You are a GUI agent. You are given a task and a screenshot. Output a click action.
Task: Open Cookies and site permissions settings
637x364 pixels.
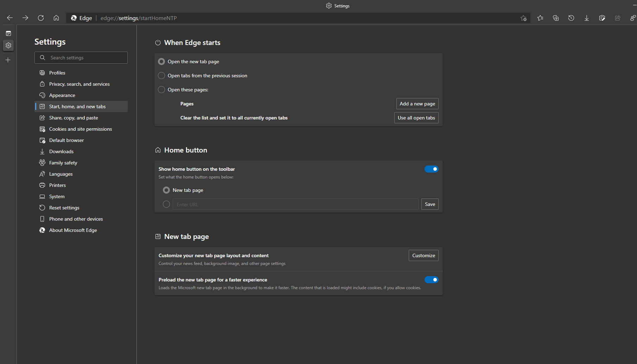click(80, 129)
